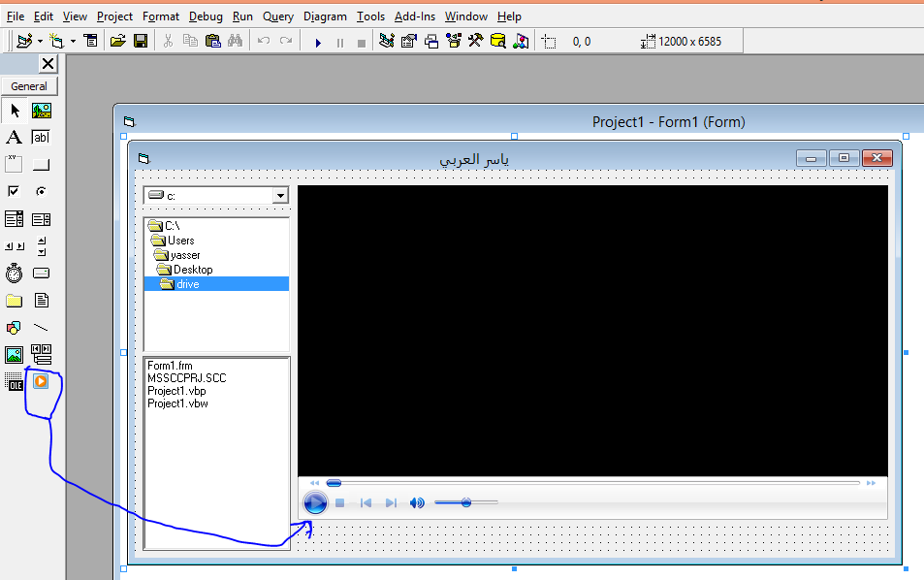This screenshot has height=580, width=924.
Task: Open the Project Explorer from toolbar
Action: [x=387, y=42]
